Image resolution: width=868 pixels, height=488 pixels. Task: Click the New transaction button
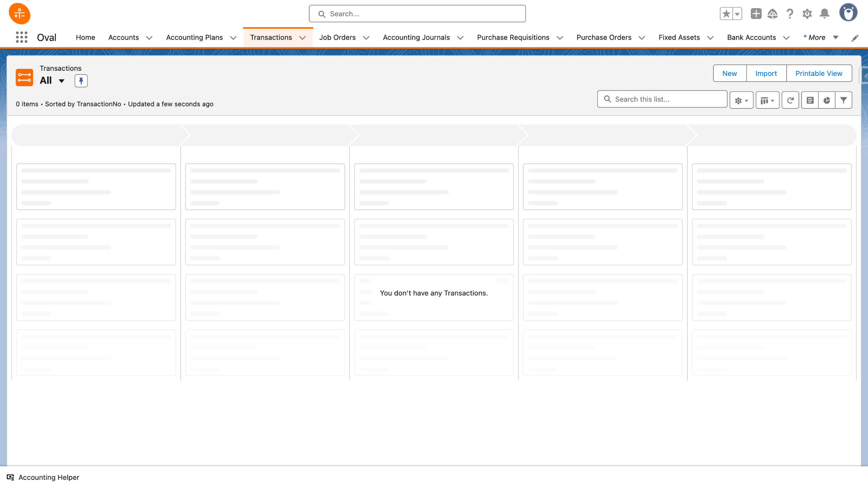coord(729,73)
